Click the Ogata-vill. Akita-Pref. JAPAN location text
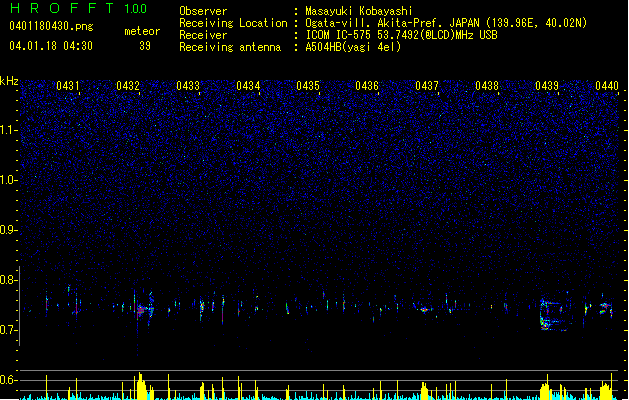 [x=446, y=23]
